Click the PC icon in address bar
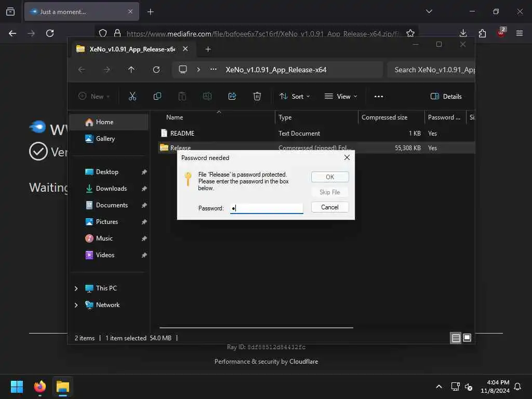The width and height of the screenshot is (532, 399). click(x=183, y=70)
